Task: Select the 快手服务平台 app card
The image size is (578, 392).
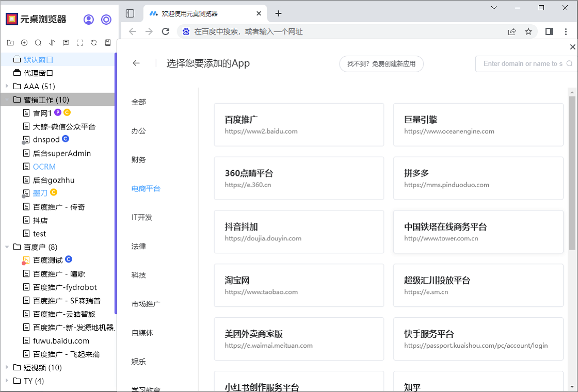Action: [x=478, y=339]
